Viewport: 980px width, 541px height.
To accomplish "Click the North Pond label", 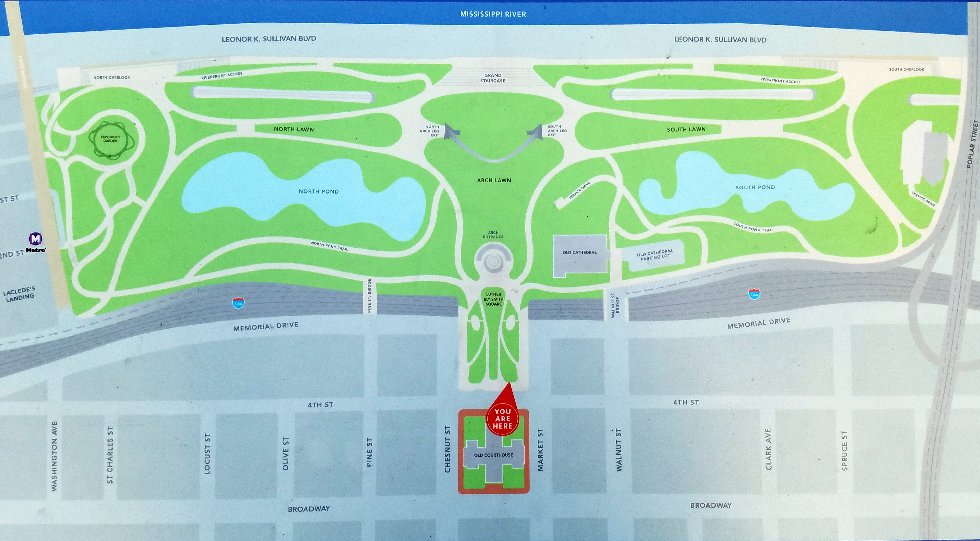I will (318, 191).
